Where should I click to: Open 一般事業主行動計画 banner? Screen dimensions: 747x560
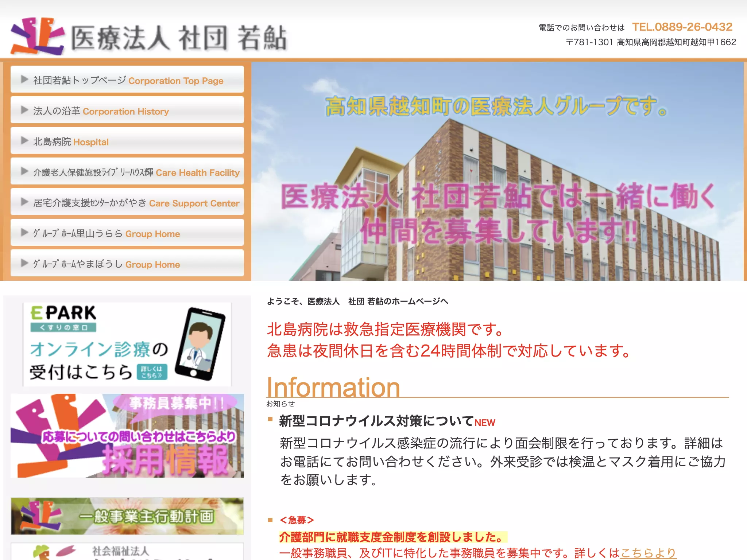[x=127, y=516]
